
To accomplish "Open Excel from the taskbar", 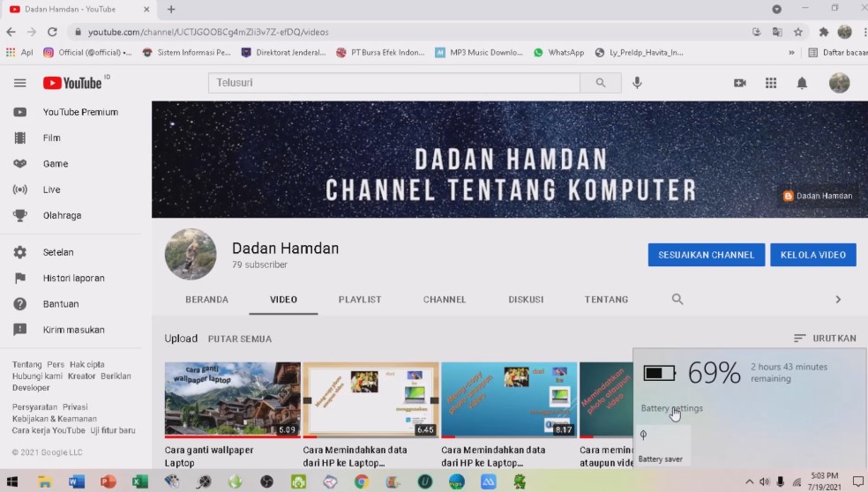I will click(139, 481).
